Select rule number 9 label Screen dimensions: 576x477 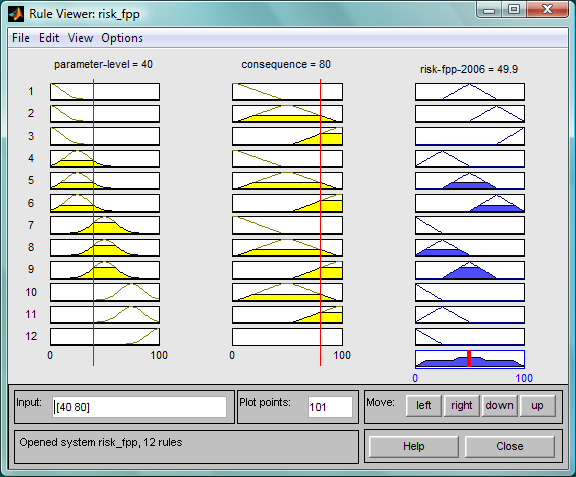(x=31, y=269)
